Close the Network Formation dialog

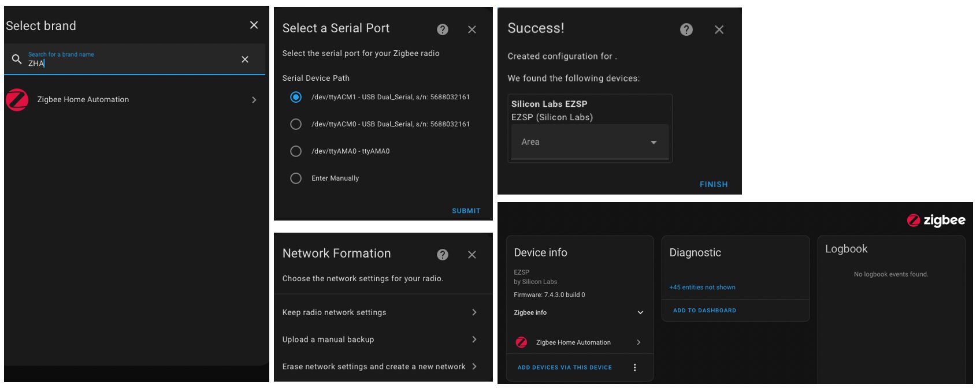point(472,255)
